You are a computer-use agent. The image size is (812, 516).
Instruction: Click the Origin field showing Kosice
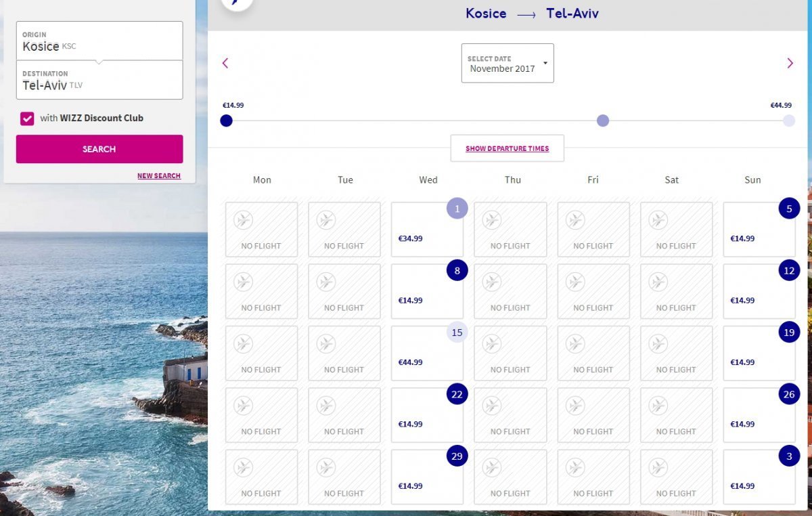99,41
